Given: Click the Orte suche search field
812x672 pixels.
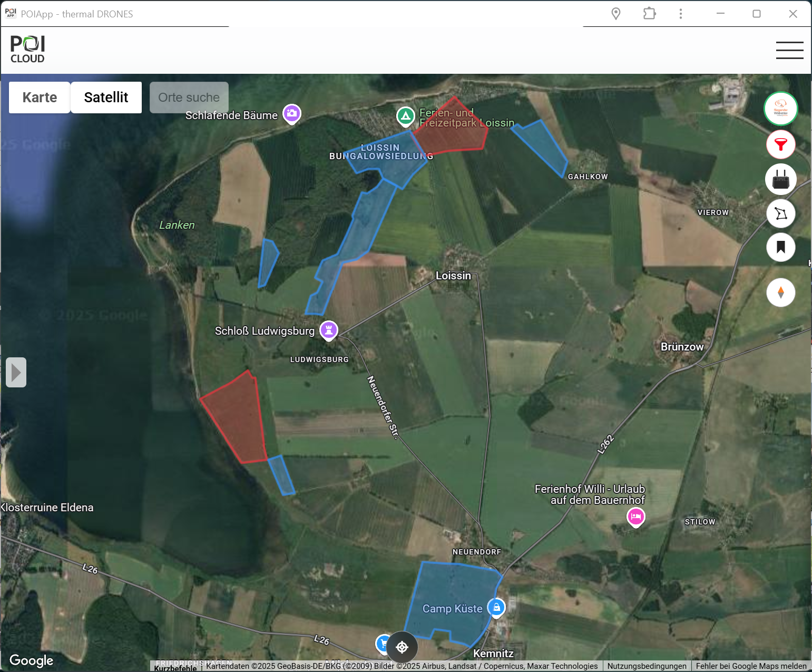Looking at the screenshot, I should coord(189,98).
